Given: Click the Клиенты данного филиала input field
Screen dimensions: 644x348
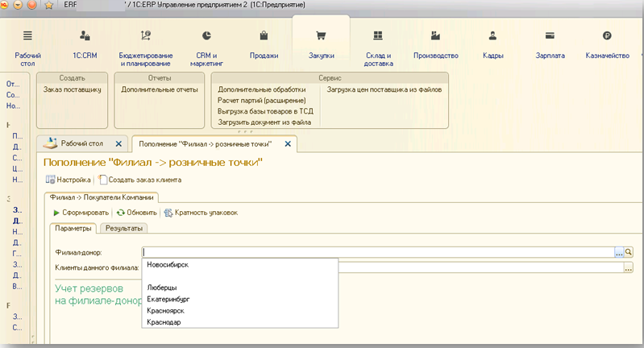Looking at the screenshot, I should [x=480, y=268].
